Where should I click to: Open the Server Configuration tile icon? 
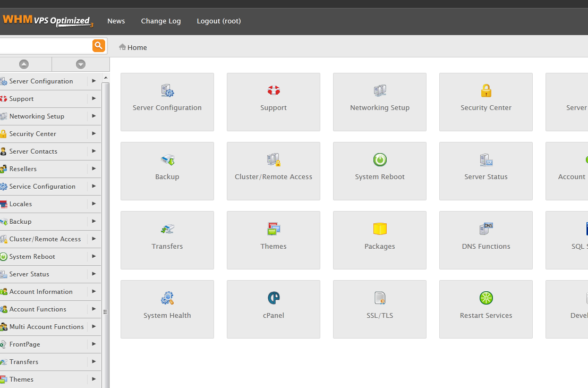point(167,91)
